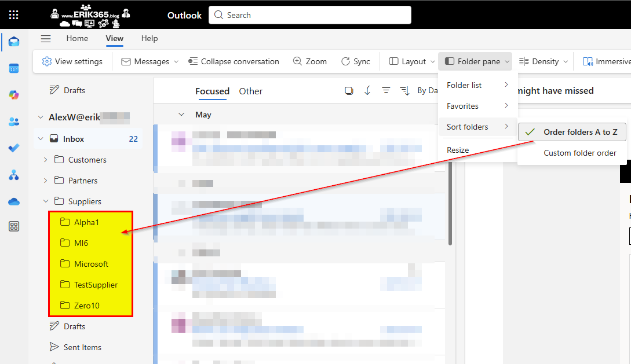Viewport: 631px width, 364px height.
Task: Click Collapse conversation button
Action: pos(234,61)
